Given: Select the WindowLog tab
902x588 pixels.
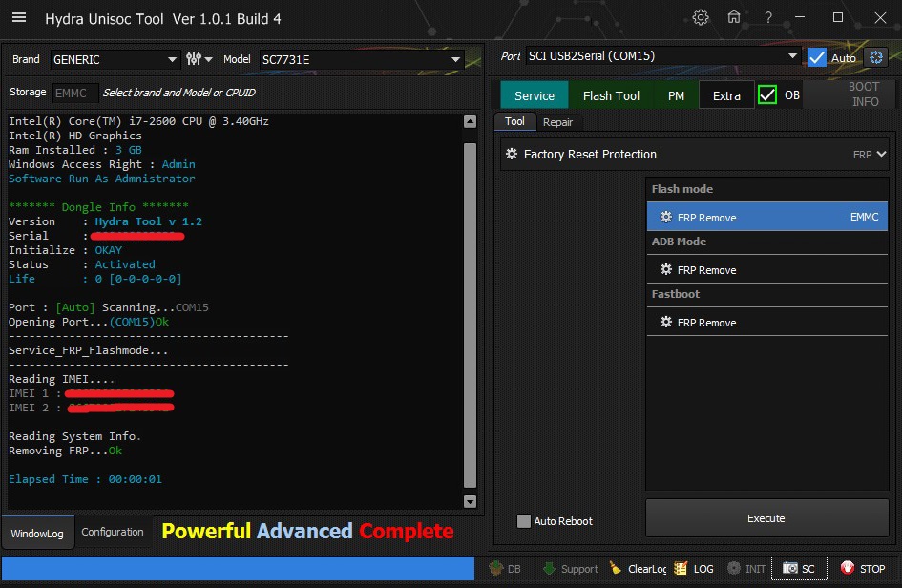Looking at the screenshot, I should 37,533.
